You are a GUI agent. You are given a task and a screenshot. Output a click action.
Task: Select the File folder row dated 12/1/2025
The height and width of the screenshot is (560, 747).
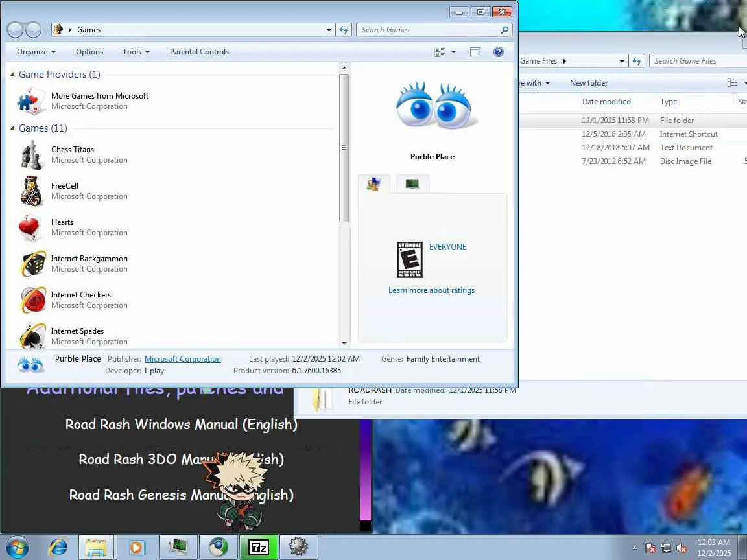(633, 121)
